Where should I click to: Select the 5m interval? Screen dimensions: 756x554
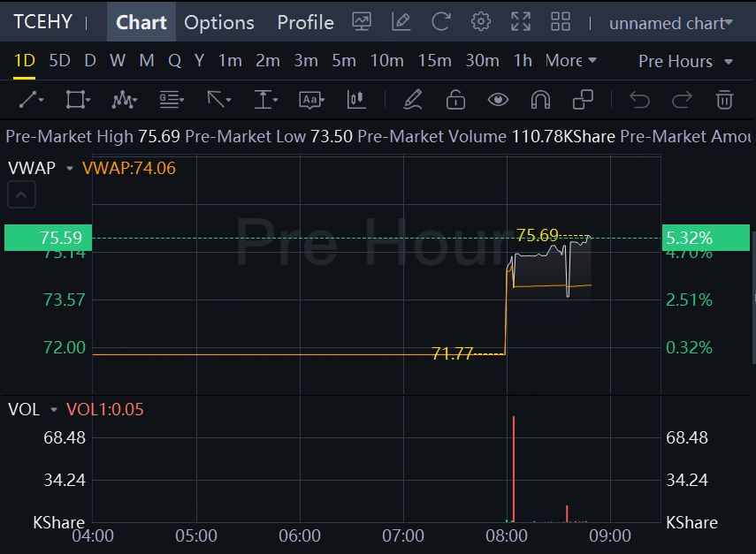tap(344, 61)
